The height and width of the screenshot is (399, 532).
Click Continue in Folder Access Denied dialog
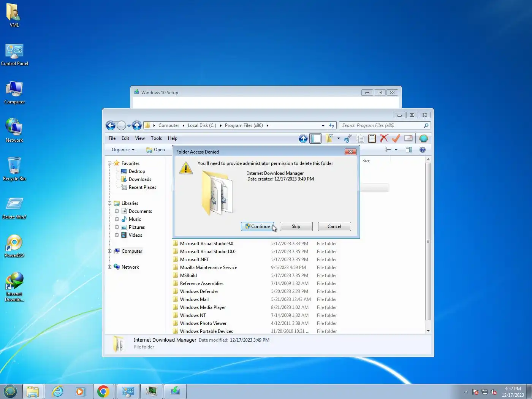tap(257, 226)
